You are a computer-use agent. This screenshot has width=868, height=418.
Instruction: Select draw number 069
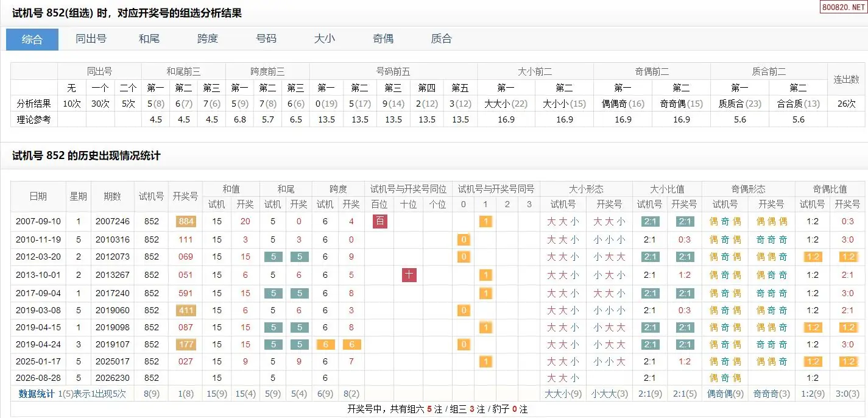point(186,257)
